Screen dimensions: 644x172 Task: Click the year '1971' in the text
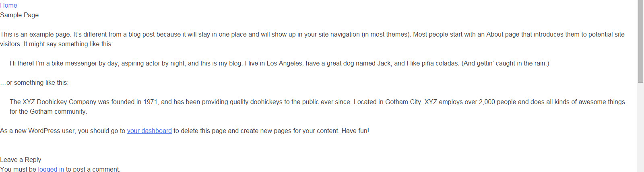(x=150, y=102)
